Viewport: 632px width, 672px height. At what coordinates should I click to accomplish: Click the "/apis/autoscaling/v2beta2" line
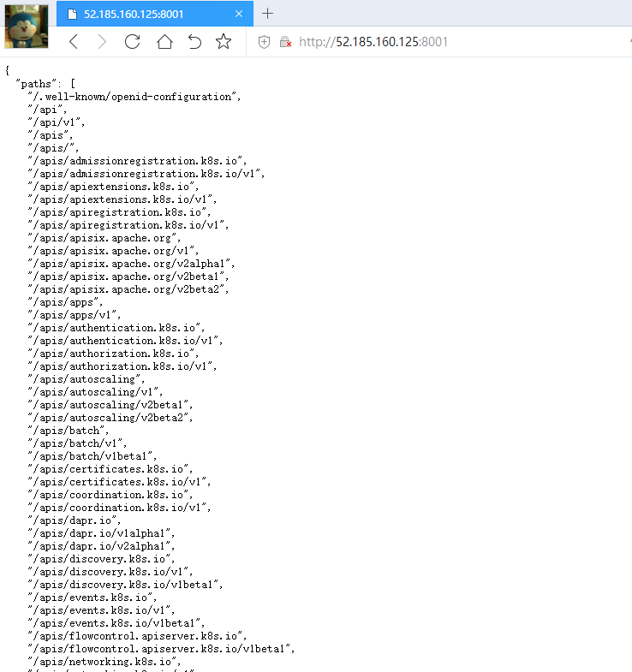click(x=110, y=418)
